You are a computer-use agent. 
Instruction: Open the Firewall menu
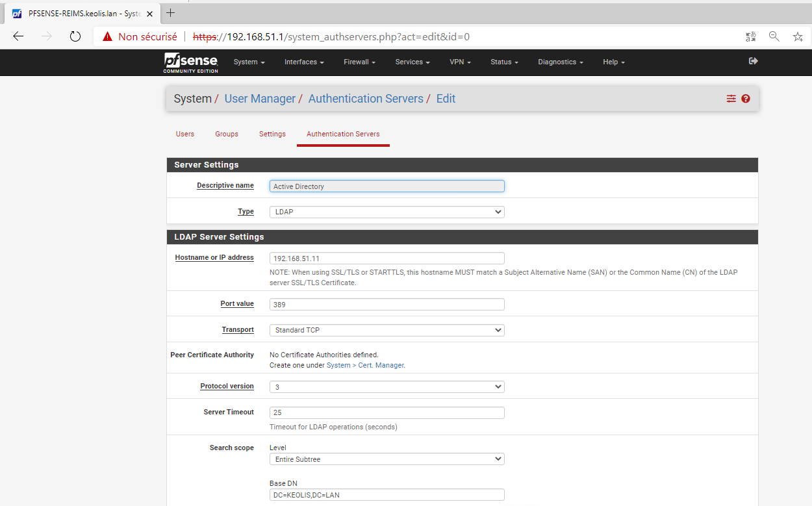[x=360, y=62]
